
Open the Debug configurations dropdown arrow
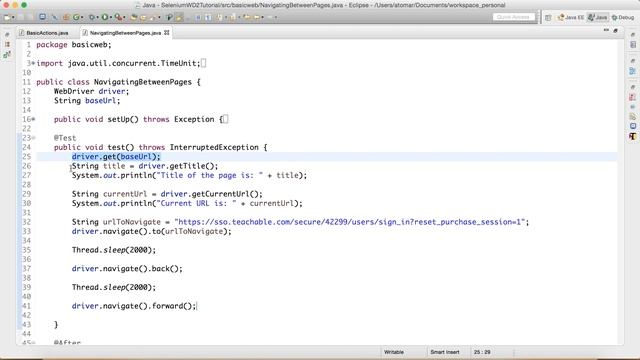tap(97, 17)
